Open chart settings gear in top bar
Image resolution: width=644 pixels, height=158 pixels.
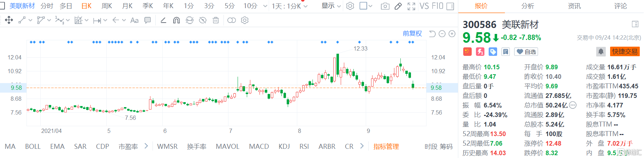[350, 6]
